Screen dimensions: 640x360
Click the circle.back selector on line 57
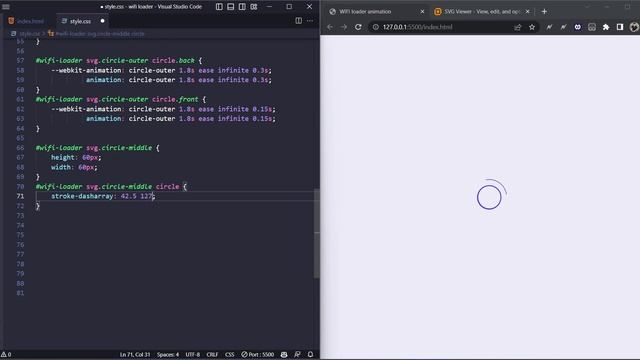(x=173, y=60)
